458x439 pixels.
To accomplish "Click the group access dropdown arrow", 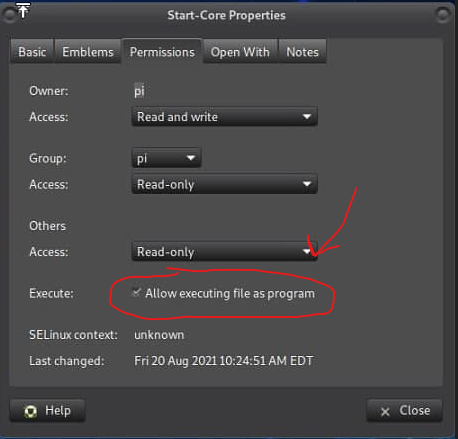I will tap(307, 184).
